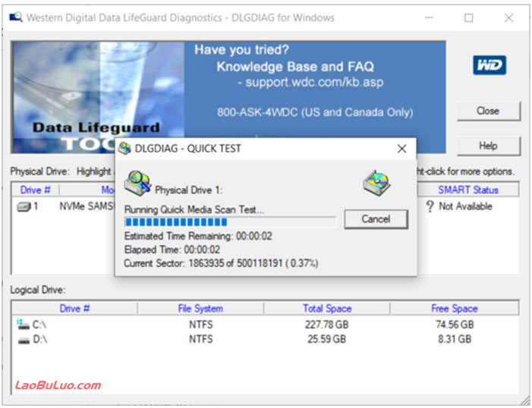
Task: Sort by File System column header
Action: click(x=200, y=309)
